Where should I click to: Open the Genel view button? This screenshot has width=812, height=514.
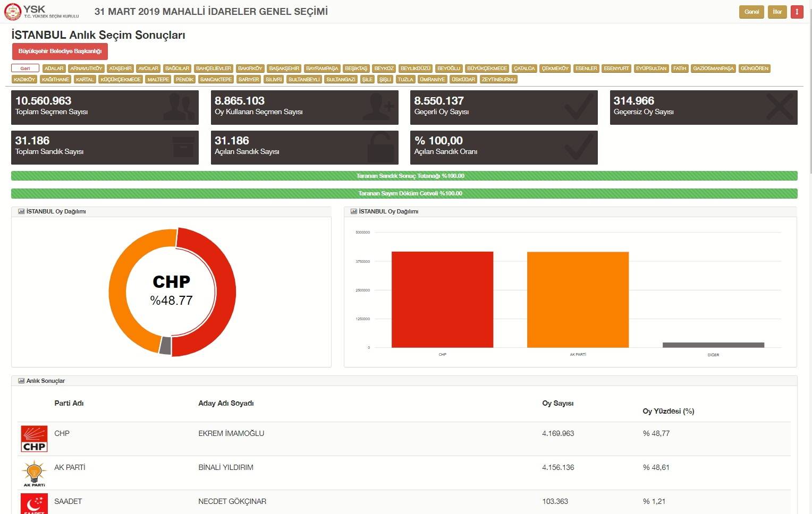(x=751, y=12)
